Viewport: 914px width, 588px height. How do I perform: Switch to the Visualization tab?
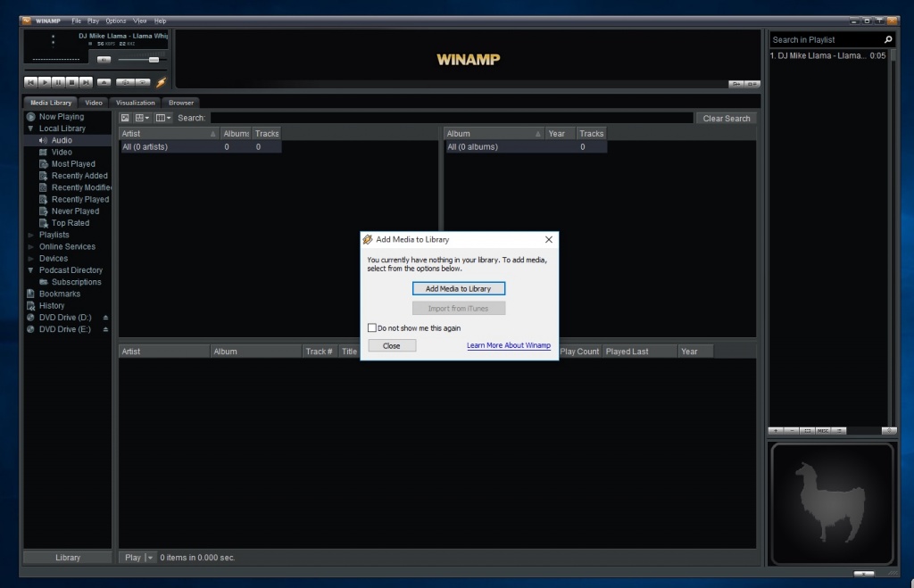[x=135, y=102]
